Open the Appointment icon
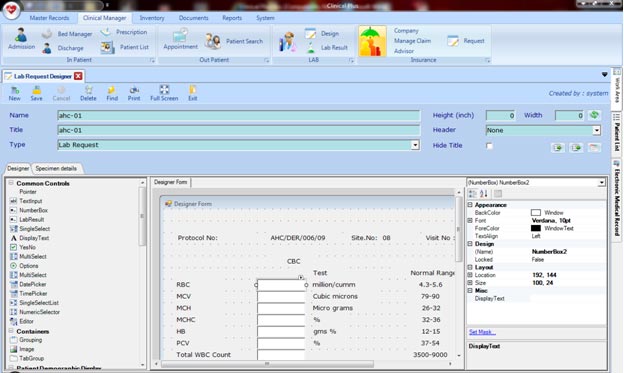This screenshot has height=373, width=624. 180,39
